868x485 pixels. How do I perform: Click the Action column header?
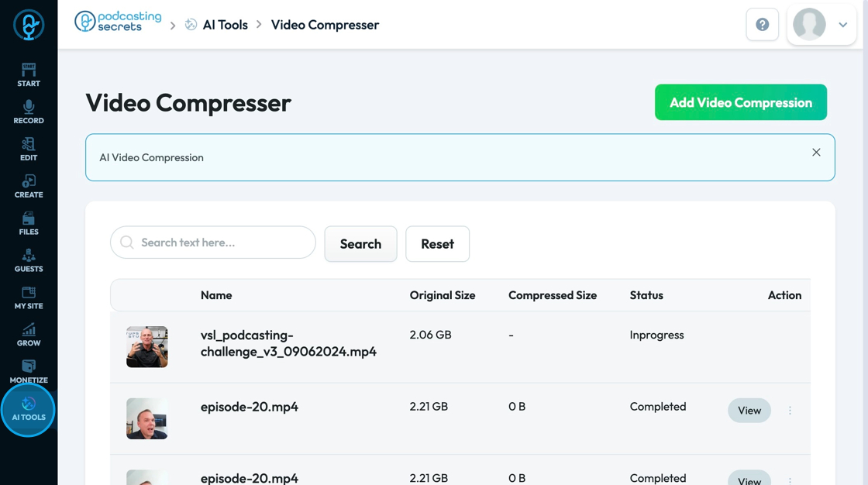(x=784, y=295)
